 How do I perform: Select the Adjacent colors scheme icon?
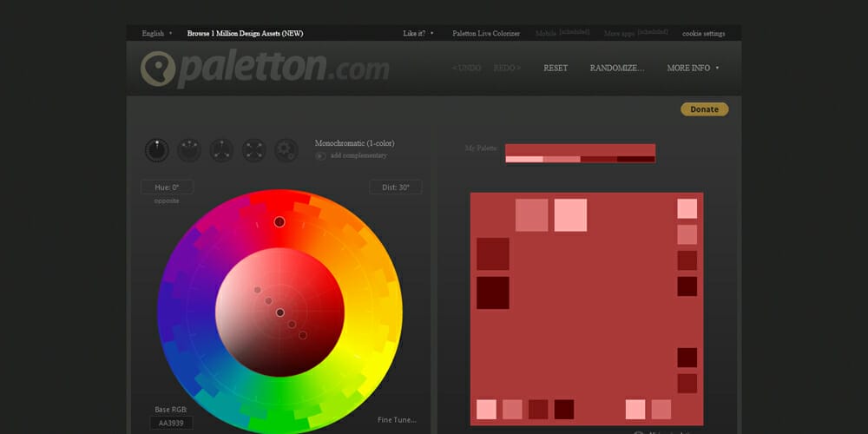pos(189,150)
